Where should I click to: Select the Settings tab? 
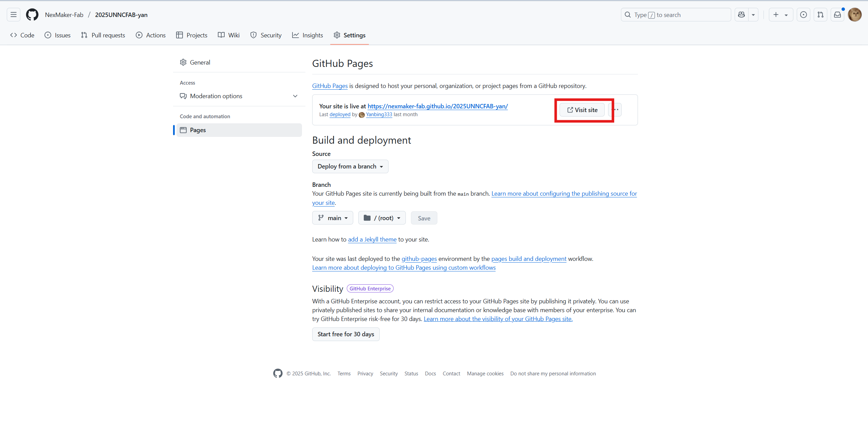(x=350, y=35)
